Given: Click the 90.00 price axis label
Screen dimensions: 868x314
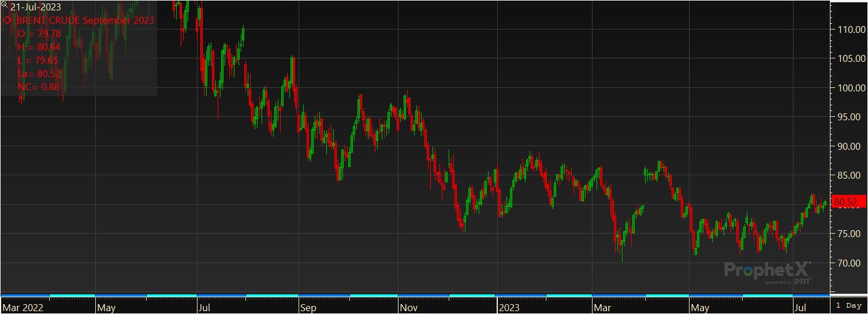Looking at the screenshot, I should tap(852, 146).
